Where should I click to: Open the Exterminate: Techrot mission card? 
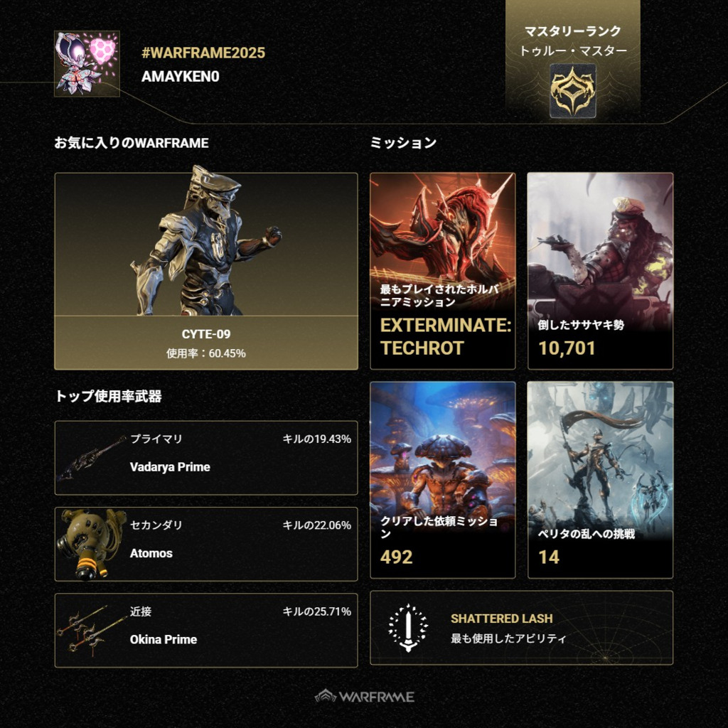click(442, 271)
